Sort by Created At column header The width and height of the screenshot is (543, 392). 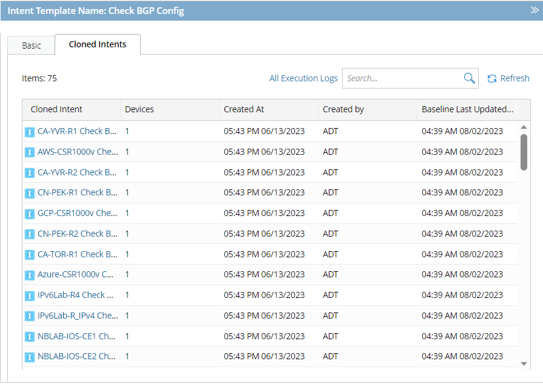click(244, 109)
